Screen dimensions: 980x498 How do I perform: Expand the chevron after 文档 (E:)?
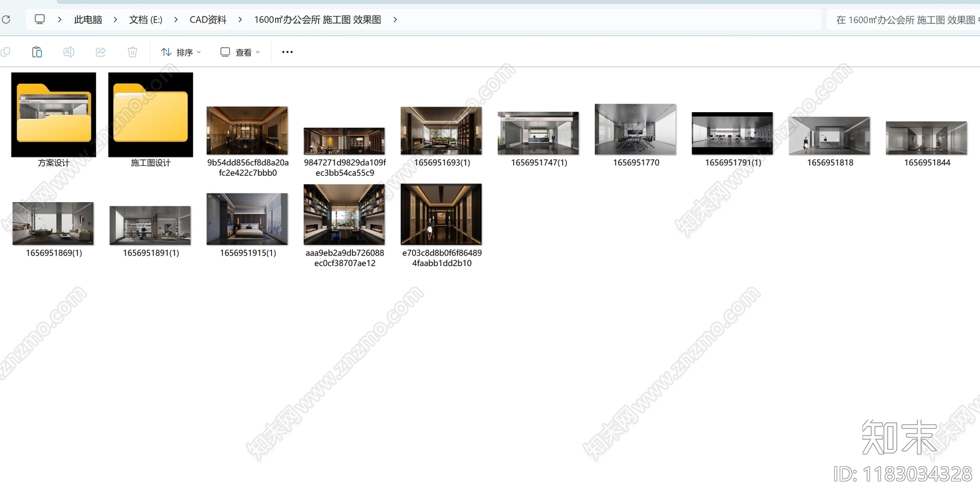(176, 20)
